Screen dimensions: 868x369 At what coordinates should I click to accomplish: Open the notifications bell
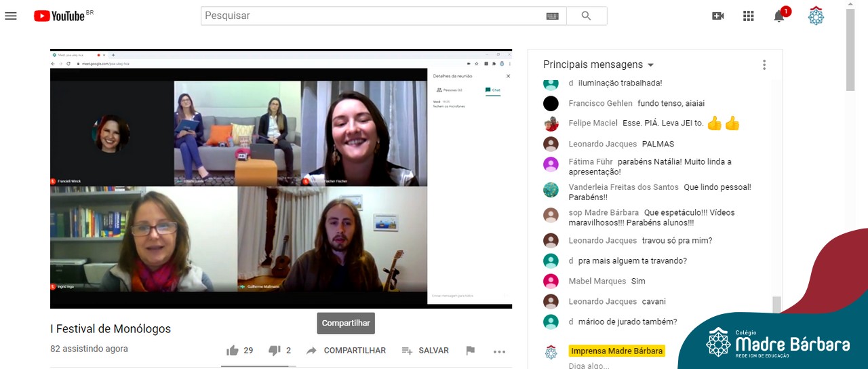tap(779, 16)
